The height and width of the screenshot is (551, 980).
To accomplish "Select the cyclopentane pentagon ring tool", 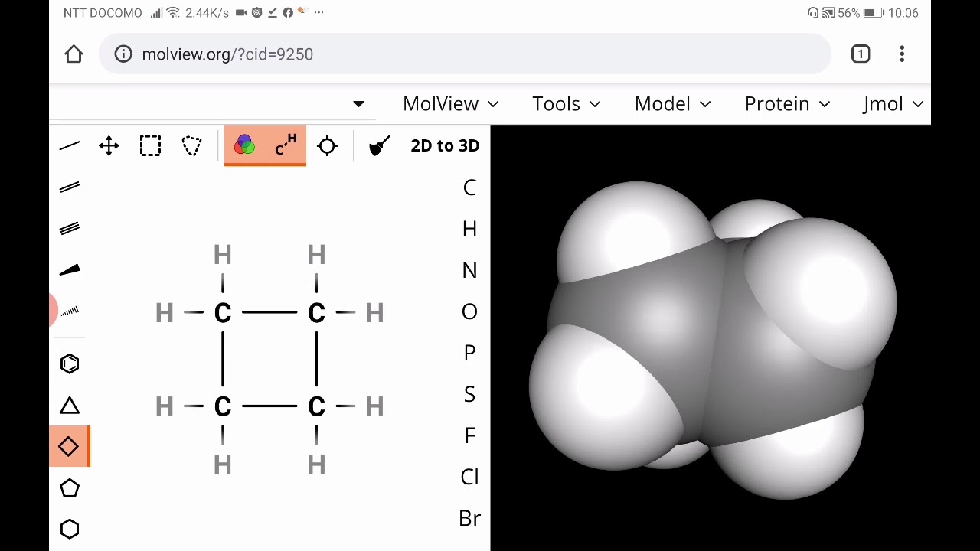I will coord(70,488).
